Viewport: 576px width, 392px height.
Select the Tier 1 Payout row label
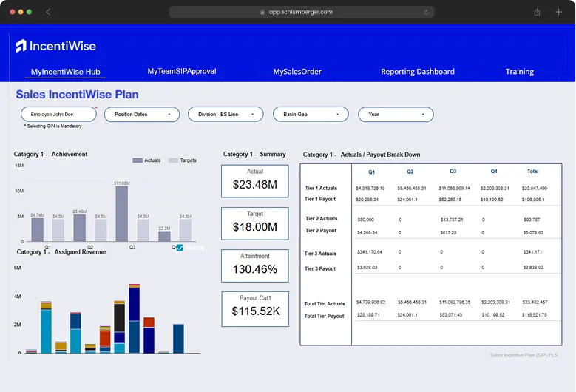coord(320,199)
